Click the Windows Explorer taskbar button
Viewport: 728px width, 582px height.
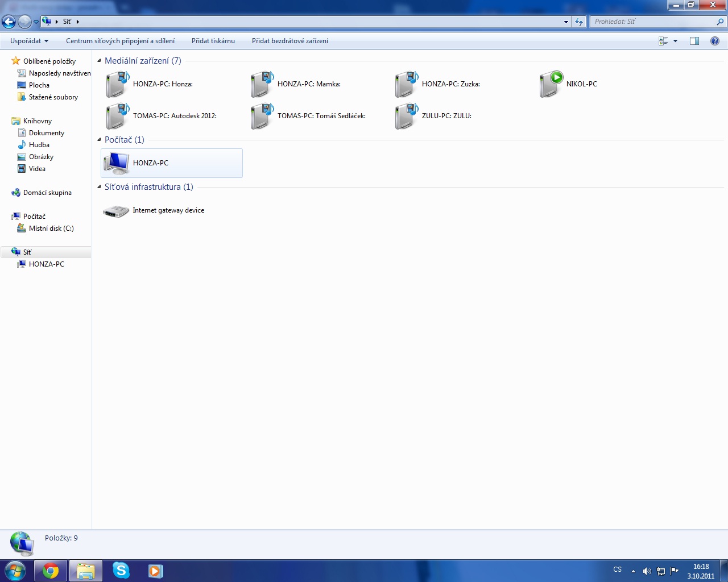[86, 571]
